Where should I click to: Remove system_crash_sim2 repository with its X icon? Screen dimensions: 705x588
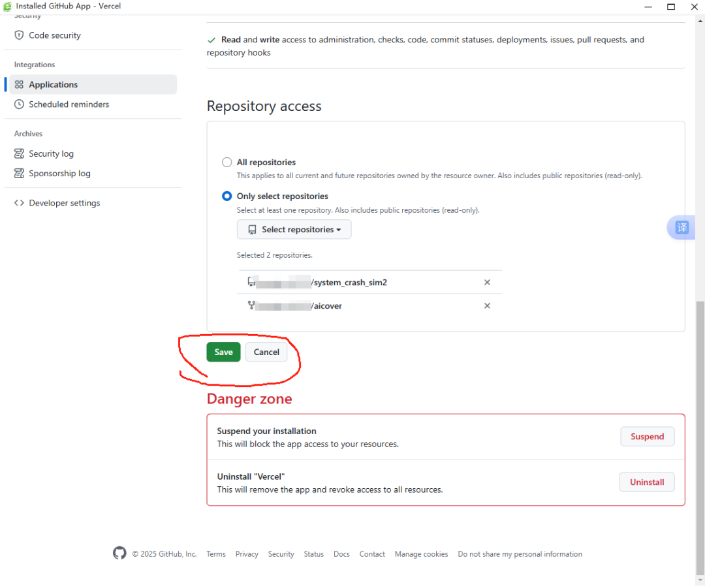pos(487,283)
